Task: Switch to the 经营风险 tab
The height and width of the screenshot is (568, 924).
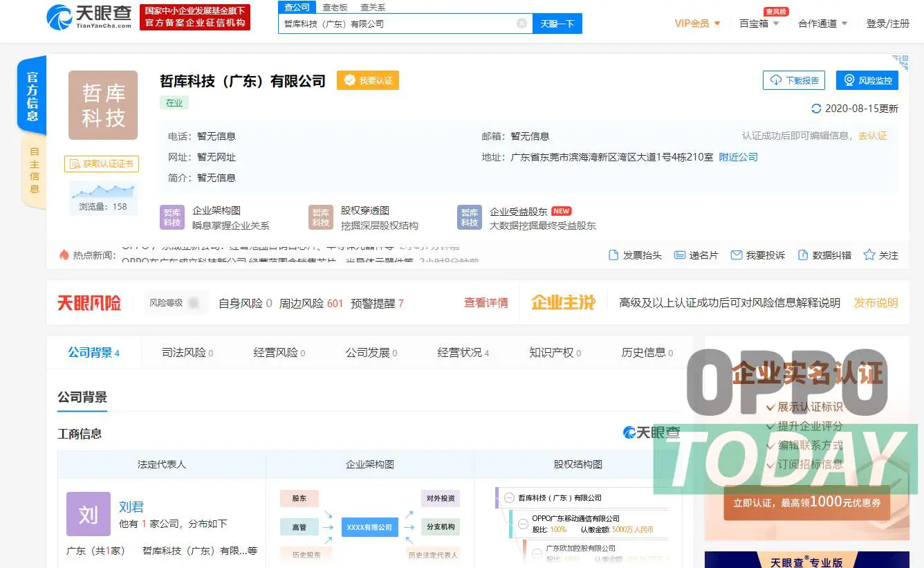Action: [279, 353]
